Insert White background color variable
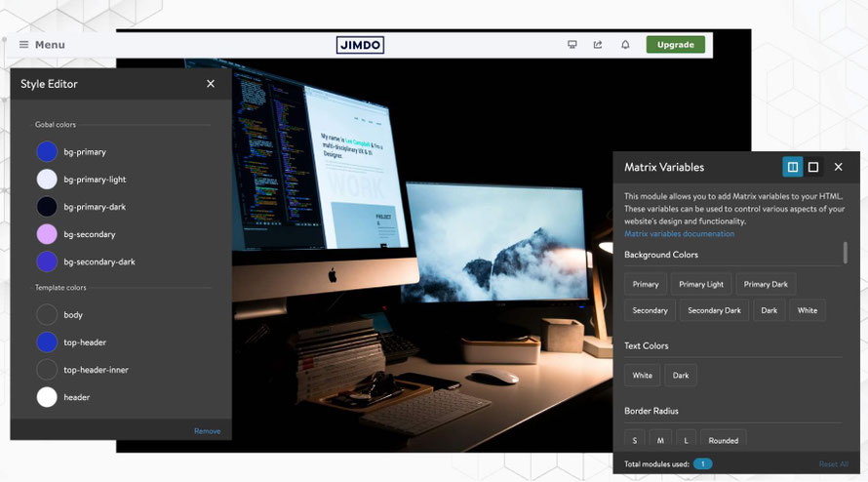 tap(808, 310)
